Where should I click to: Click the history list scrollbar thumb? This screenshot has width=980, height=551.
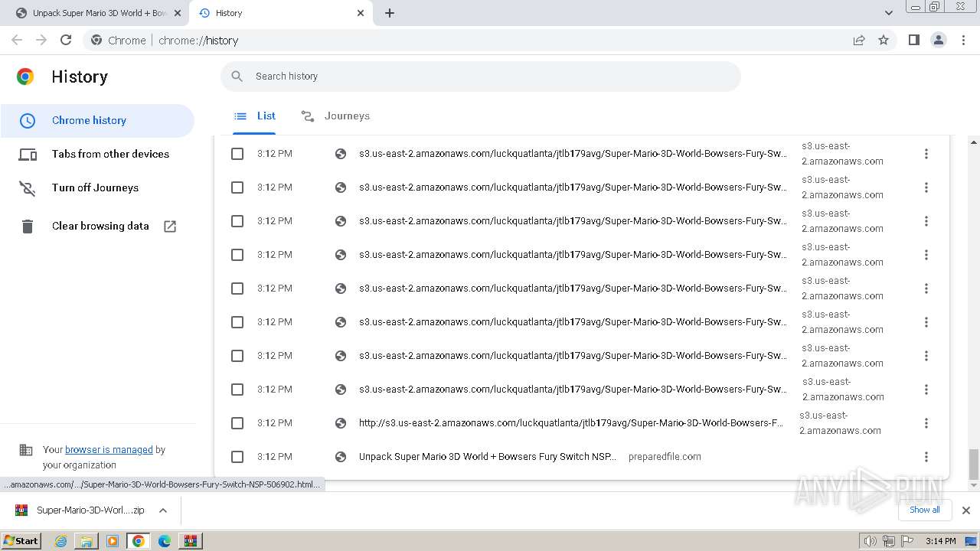974,464
